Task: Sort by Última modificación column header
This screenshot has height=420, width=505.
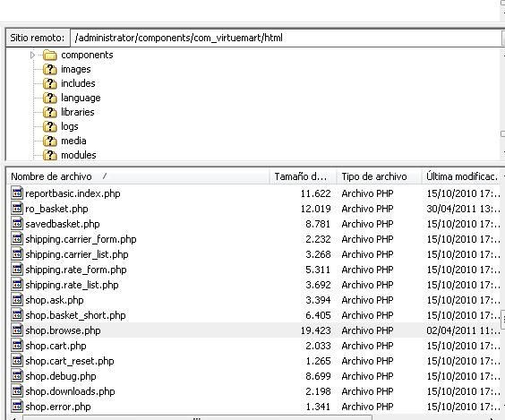Action: (462, 176)
